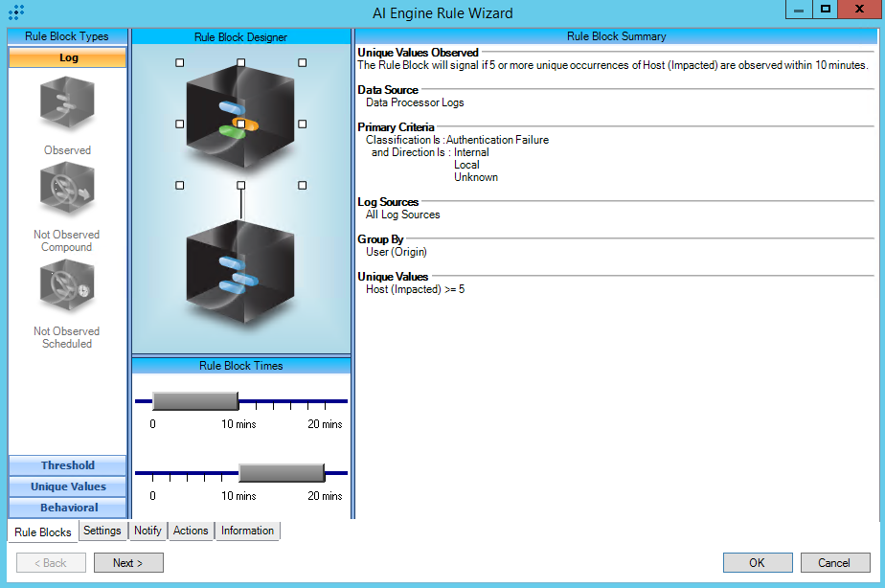This screenshot has width=885, height=588.
Task: Select the Not Observed Compound block icon
Action: 67,189
